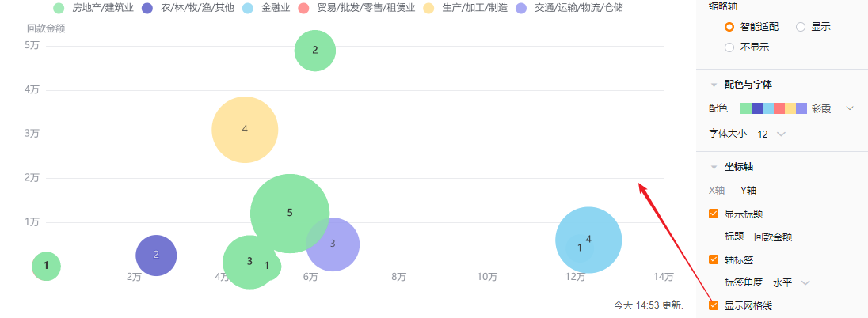Open the 彩霞 color scheme dropdown
The image size is (868, 318).
pos(851,108)
